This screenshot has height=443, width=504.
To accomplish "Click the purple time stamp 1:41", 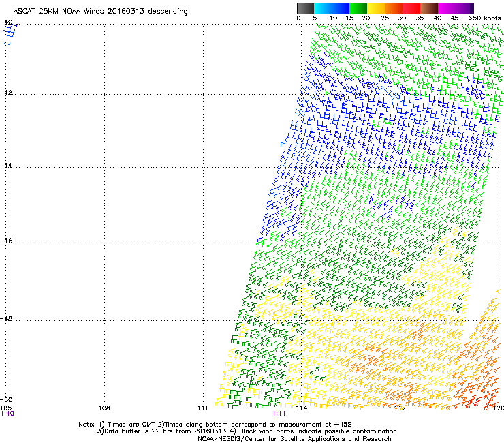I will pyautogui.click(x=279, y=414).
